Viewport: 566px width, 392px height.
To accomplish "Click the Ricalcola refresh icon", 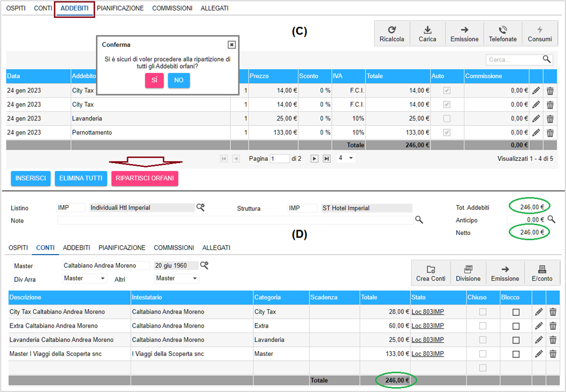I will pyautogui.click(x=392, y=30).
